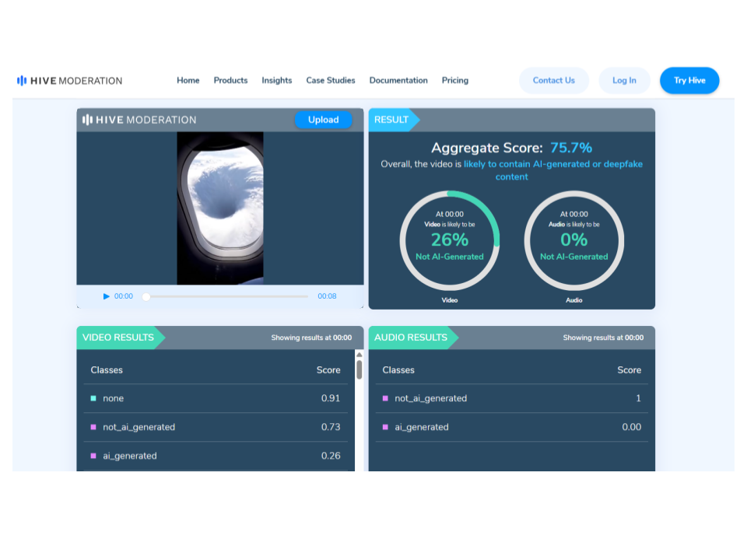Screen dimensions: 747x560
Task: Click the Hive Moderation logo in navbar
Action: (x=69, y=80)
